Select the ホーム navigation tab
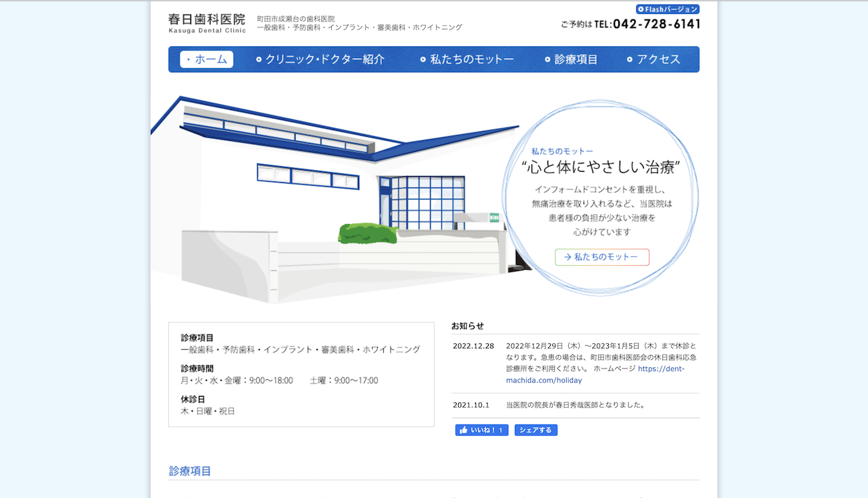The image size is (868, 498). pyautogui.click(x=206, y=59)
